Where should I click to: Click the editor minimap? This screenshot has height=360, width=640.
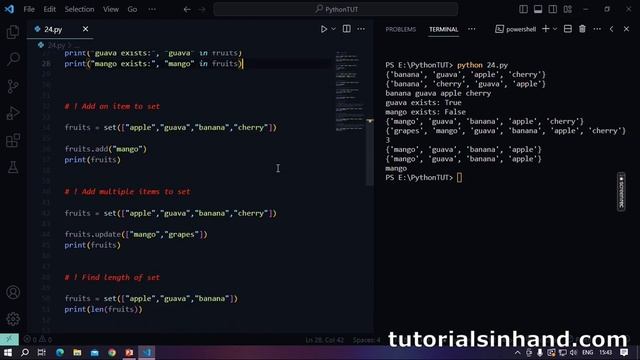(349, 91)
